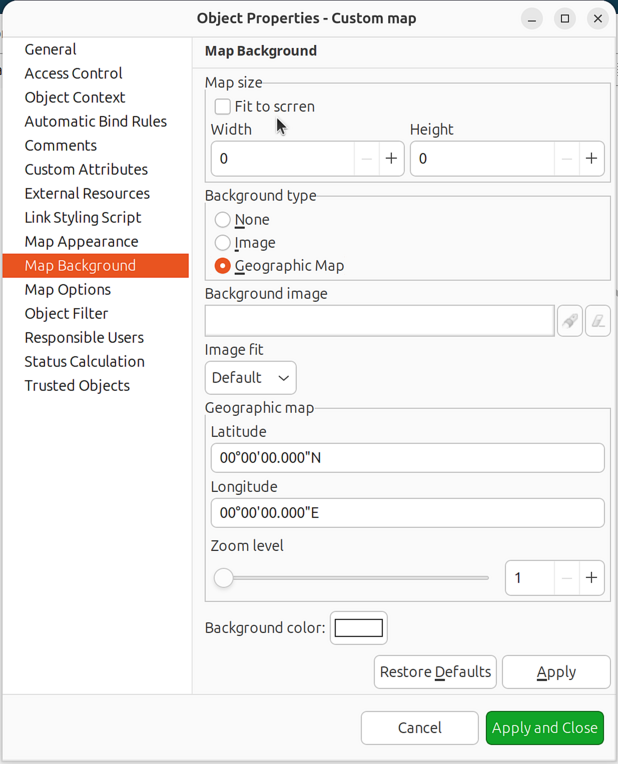Select the Image background type
This screenshot has height=764, width=618.
[x=223, y=243]
